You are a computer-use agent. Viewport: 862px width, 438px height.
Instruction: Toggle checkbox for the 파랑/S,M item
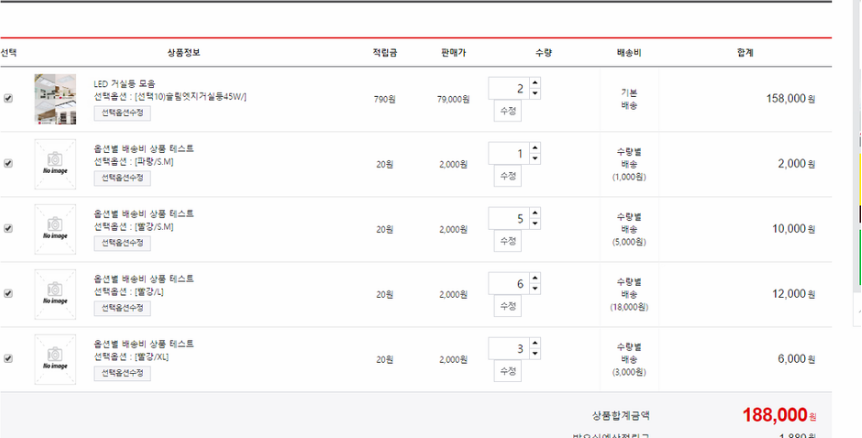(x=9, y=164)
